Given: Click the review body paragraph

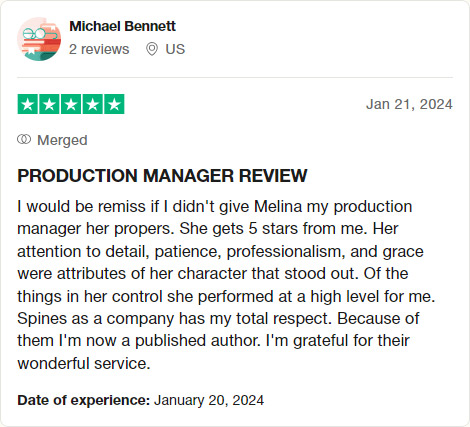Looking at the screenshot, I should click(226, 285).
